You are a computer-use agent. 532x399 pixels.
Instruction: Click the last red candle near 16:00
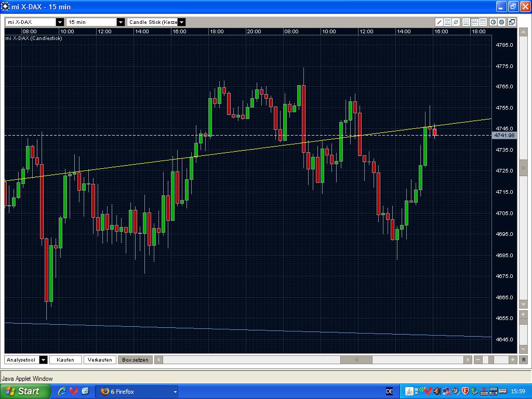pyautogui.click(x=435, y=132)
